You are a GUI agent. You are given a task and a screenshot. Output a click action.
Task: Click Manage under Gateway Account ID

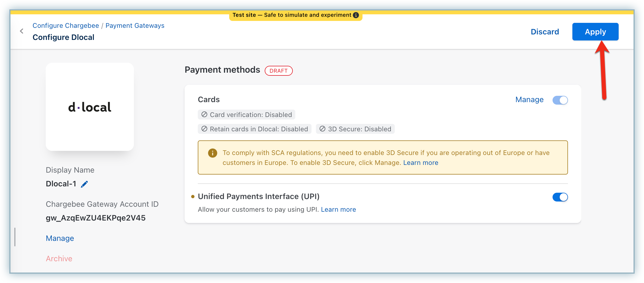pos(60,238)
